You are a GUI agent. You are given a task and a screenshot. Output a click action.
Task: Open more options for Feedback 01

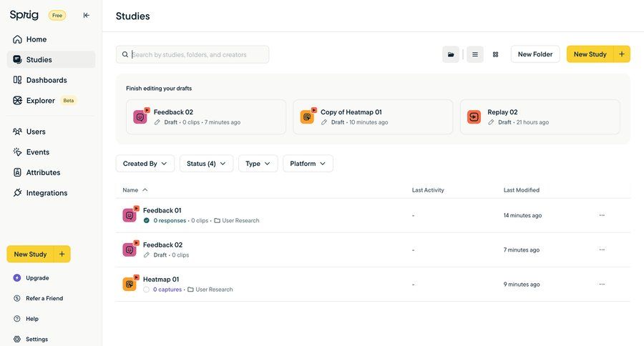click(602, 215)
